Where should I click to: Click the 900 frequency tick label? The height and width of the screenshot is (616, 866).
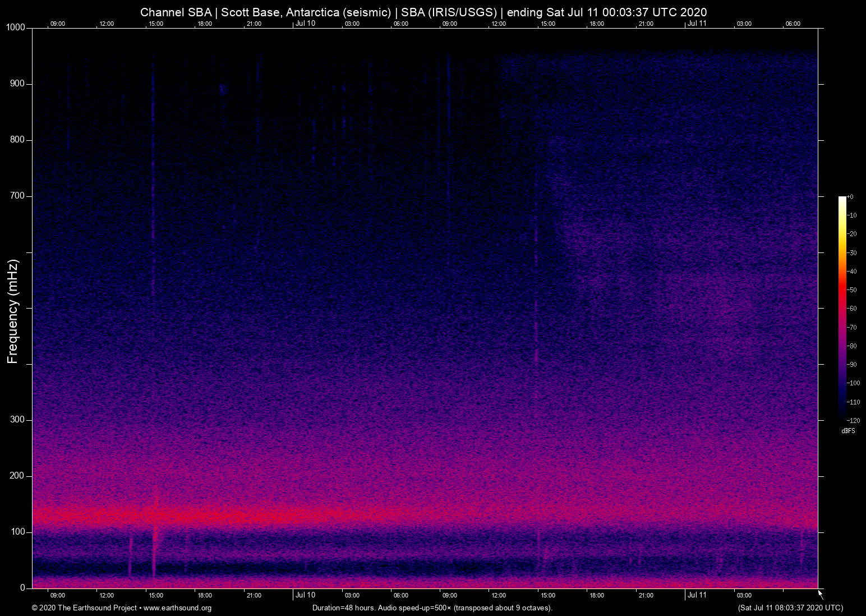[x=19, y=83]
